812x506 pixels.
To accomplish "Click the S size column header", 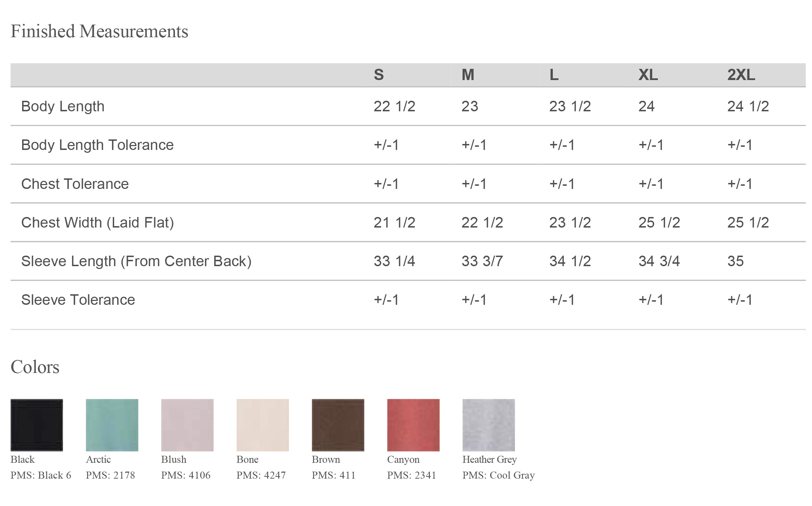I will (x=379, y=75).
